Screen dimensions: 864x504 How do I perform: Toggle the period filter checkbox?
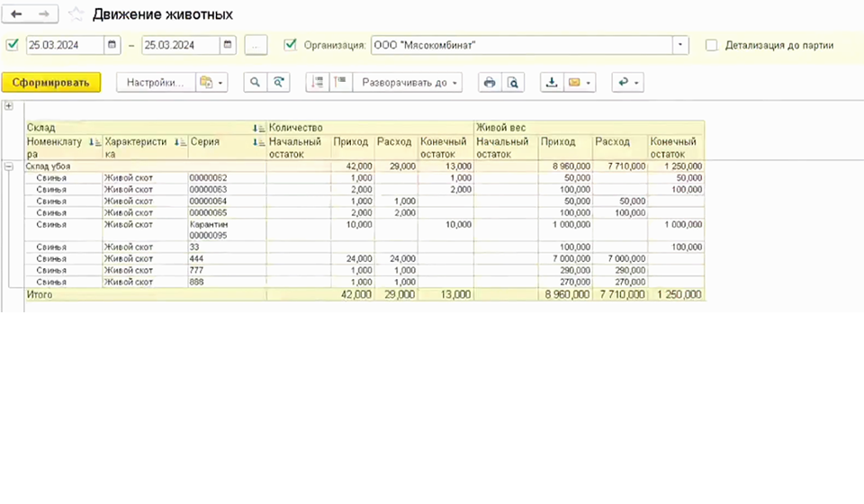click(x=12, y=45)
